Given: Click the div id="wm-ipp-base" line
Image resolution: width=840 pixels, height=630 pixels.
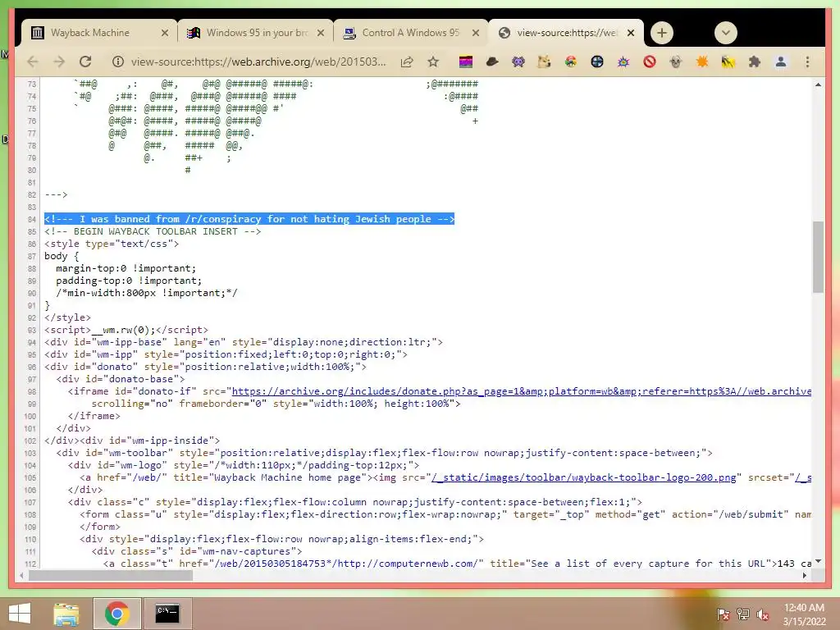Looking at the screenshot, I should tap(244, 342).
